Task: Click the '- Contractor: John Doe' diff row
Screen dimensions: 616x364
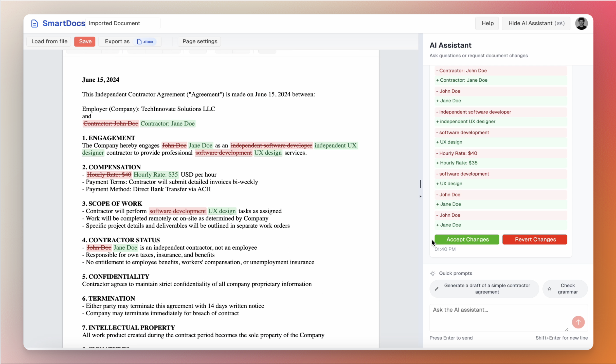Action: (501, 71)
